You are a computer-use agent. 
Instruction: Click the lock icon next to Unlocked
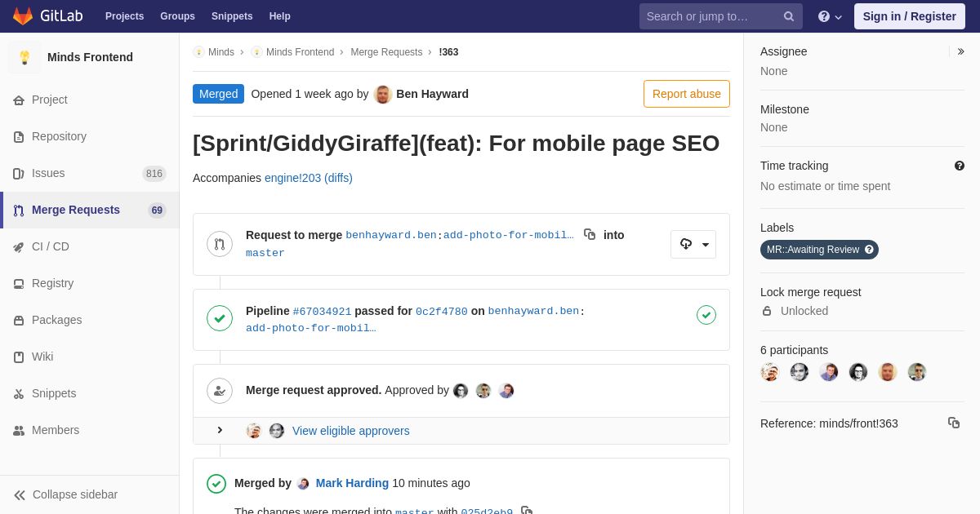[x=767, y=311]
